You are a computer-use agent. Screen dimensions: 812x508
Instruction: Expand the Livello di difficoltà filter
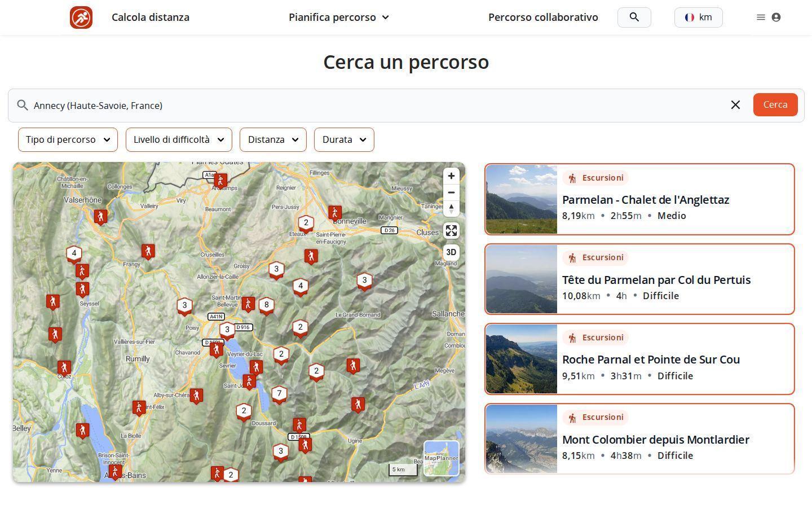pyautogui.click(x=179, y=139)
